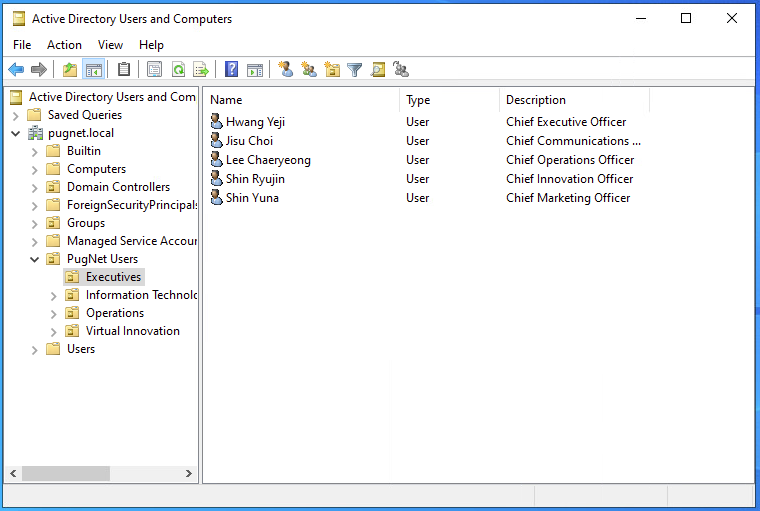Viewport: 760px width, 511px height.
Task: Select user Shin Yuna
Action: click(x=252, y=198)
